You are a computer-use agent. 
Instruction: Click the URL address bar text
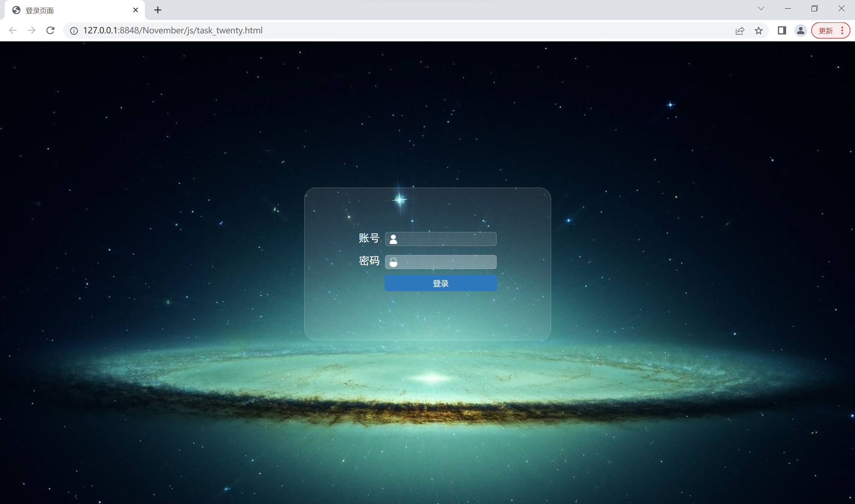pyautogui.click(x=173, y=31)
